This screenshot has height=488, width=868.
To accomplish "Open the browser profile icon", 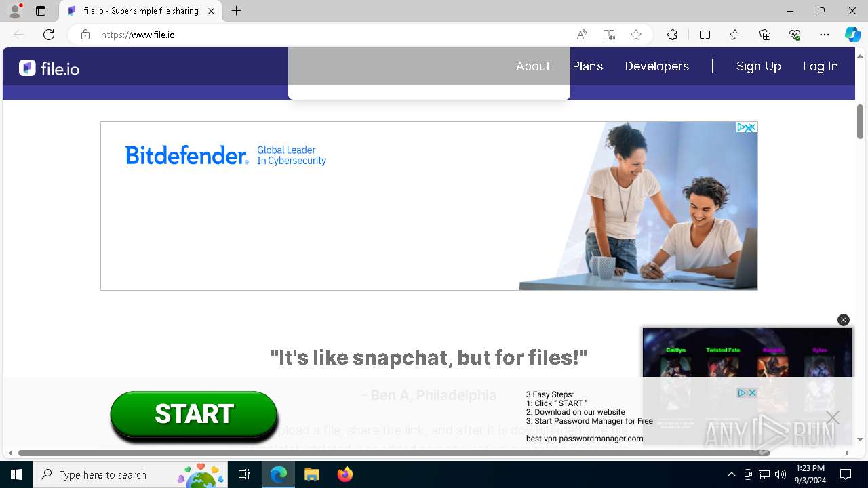I will point(15,11).
